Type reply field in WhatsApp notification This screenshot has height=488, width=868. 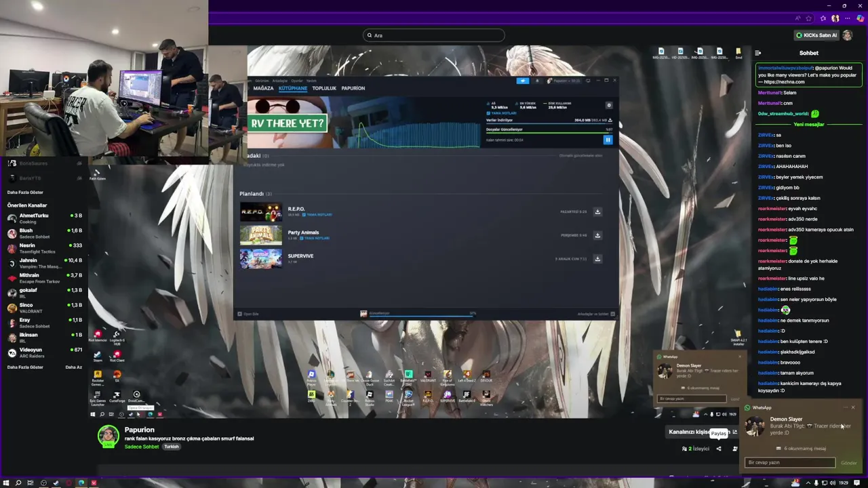point(790,462)
